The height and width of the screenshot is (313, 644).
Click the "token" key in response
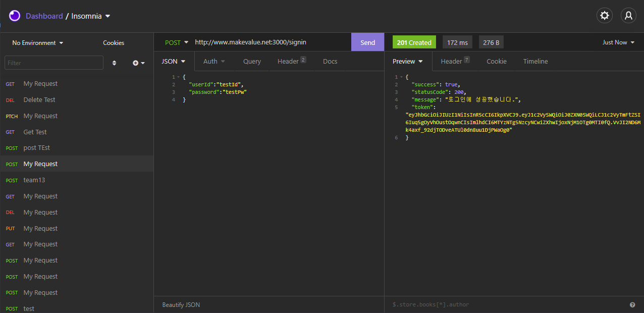(x=422, y=108)
